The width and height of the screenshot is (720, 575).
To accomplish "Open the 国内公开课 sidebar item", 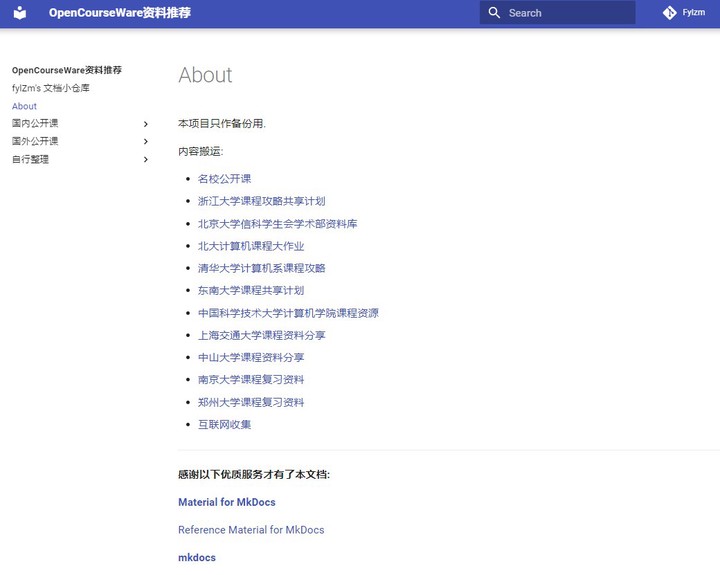I will (35, 124).
